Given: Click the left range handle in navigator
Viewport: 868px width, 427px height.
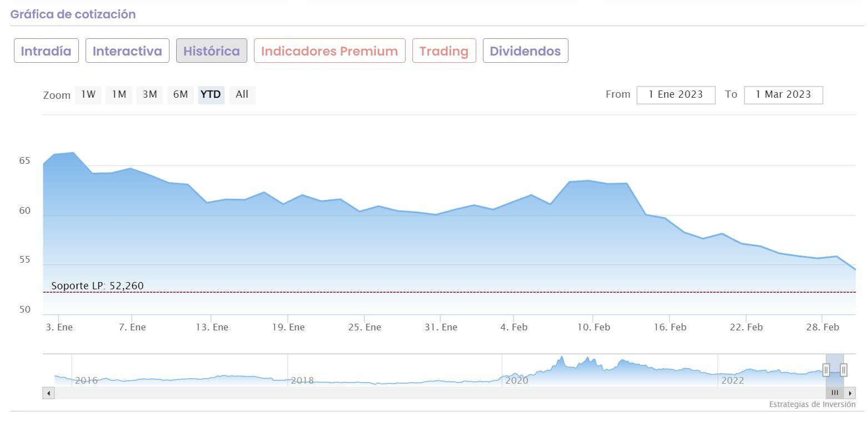Looking at the screenshot, I should pyautogui.click(x=826, y=370).
